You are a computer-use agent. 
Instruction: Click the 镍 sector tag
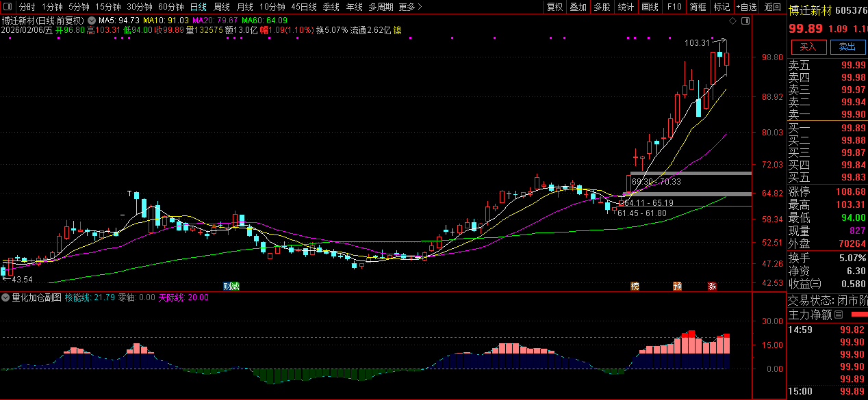pyautogui.click(x=397, y=30)
